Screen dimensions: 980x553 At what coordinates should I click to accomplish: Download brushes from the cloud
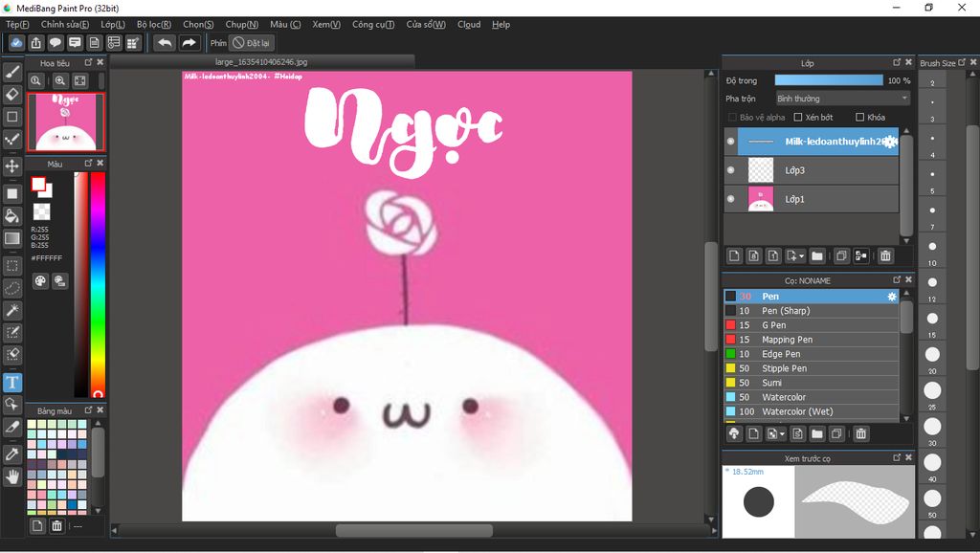coord(734,433)
